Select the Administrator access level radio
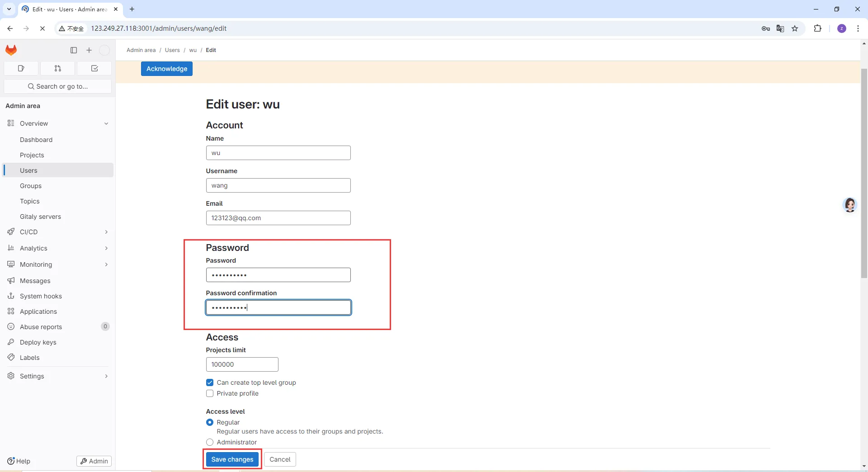Viewport: 868px width, 472px height. (210, 442)
